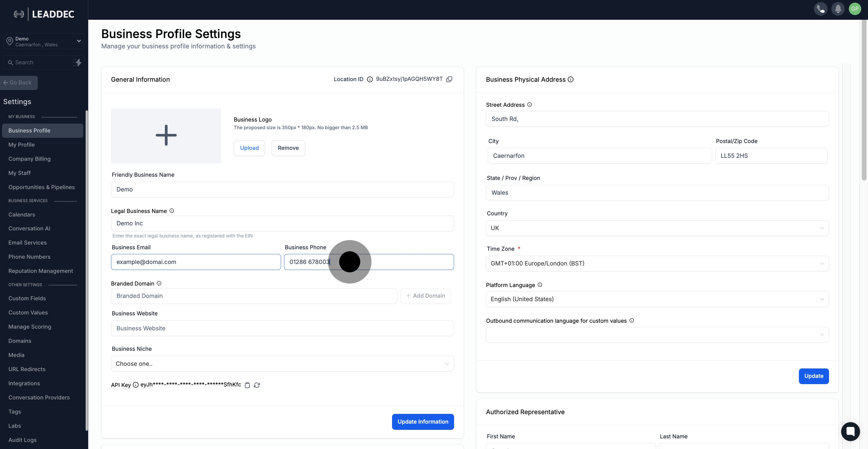Click the Street Address field
Screen dimensions: 868x449
(657, 119)
